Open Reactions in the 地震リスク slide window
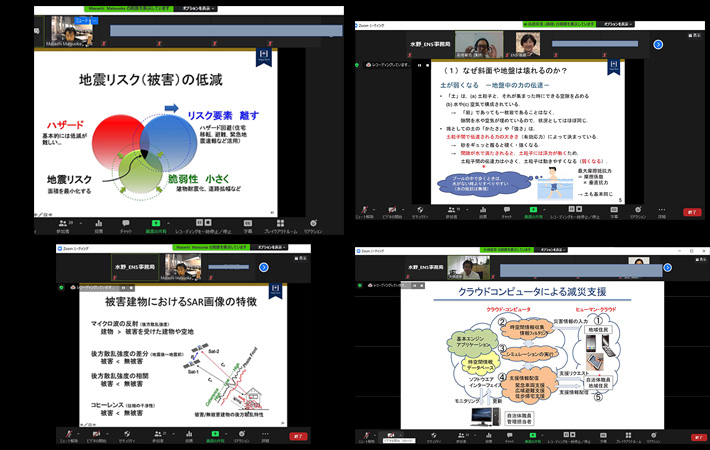Image resolution: width=710 pixels, height=450 pixels. click(x=313, y=226)
